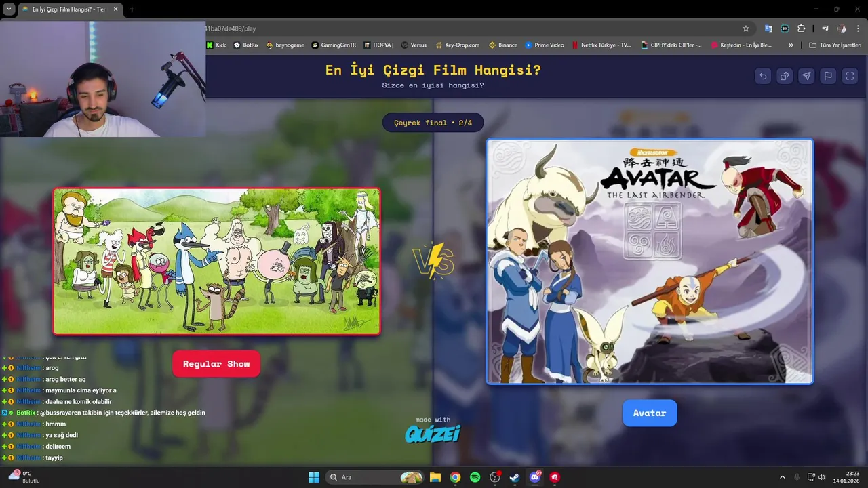
Task: Click chat message 'delircem'
Action: coord(58,447)
